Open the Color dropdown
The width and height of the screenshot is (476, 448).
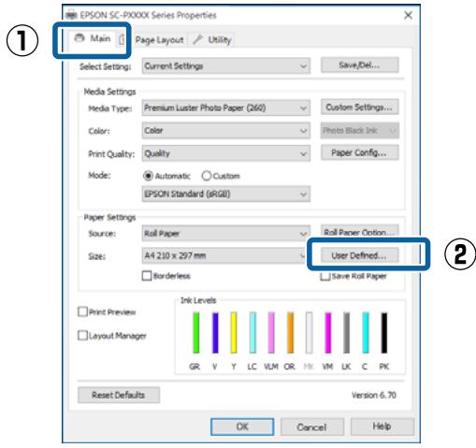[226, 130]
